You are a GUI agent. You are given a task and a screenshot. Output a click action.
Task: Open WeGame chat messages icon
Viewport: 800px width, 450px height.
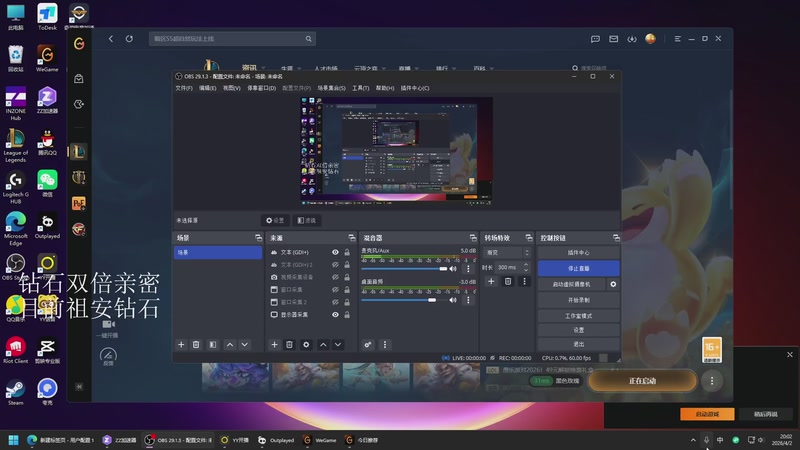tap(595, 39)
